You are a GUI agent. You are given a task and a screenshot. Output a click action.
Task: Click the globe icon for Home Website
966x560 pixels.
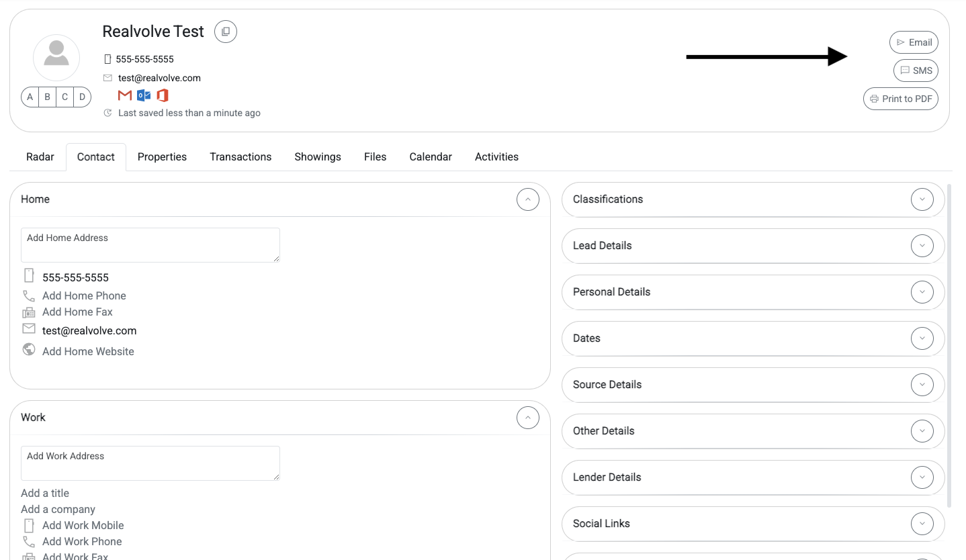(29, 350)
